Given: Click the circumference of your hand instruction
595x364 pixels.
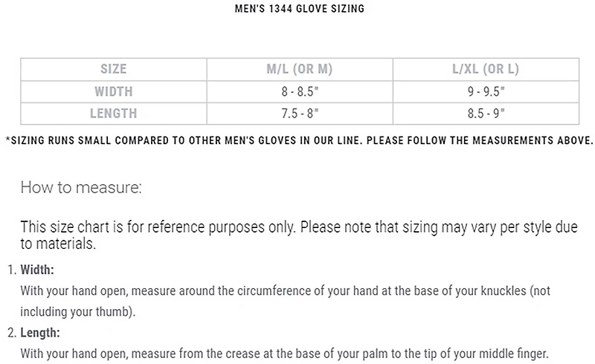Looking at the screenshot, I should [285, 290].
